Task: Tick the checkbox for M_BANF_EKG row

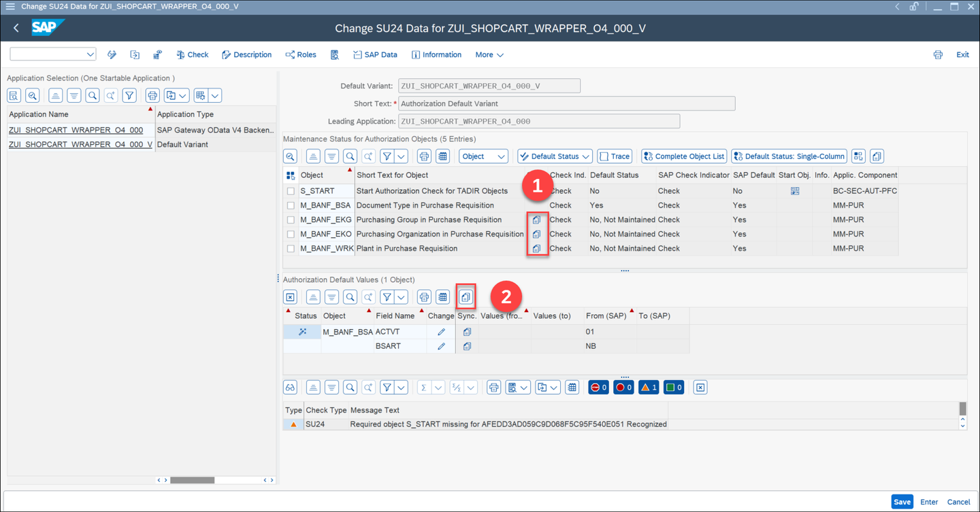Action: [x=291, y=220]
